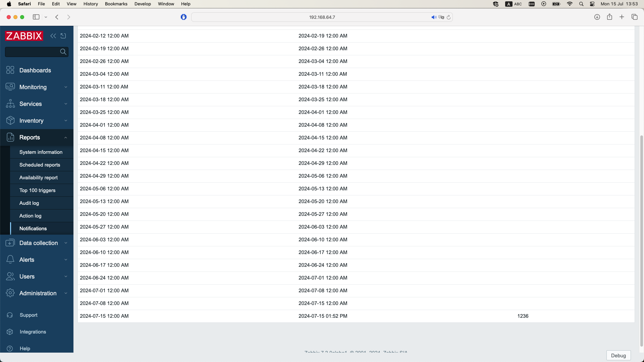Screen dimensions: 644x362
Task: Show Safari tab overview
Action: [x=634, y=17]
